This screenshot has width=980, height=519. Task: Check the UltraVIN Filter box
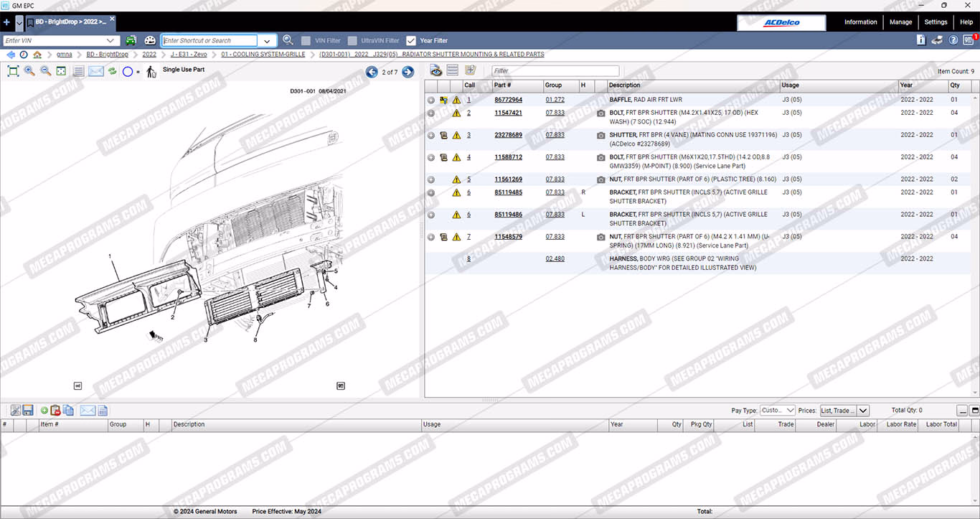(x=352, y=41)
